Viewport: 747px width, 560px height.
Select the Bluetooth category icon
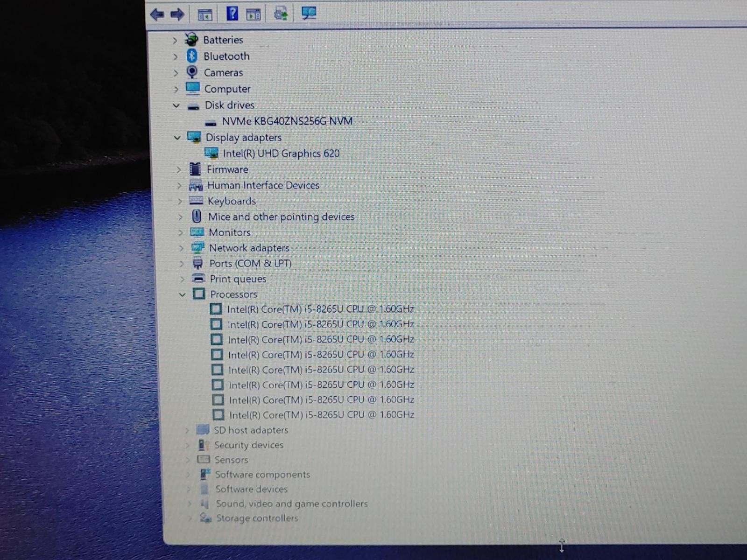pos(192,56)
